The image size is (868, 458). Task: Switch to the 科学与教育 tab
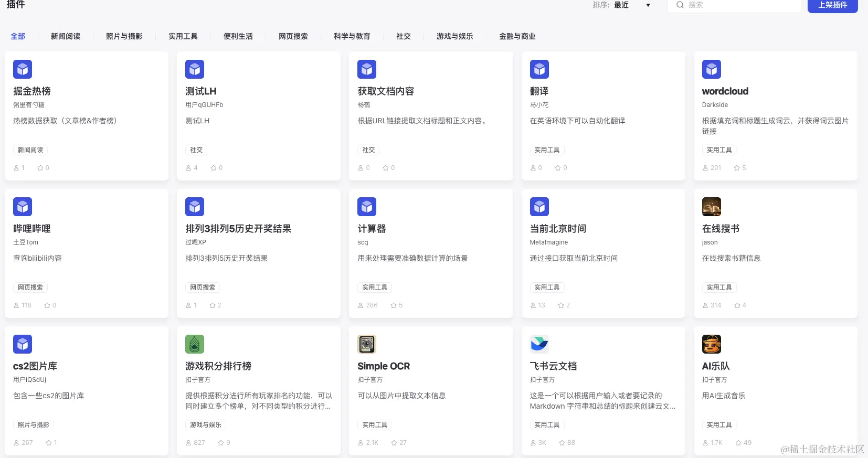tap(352, 36)
